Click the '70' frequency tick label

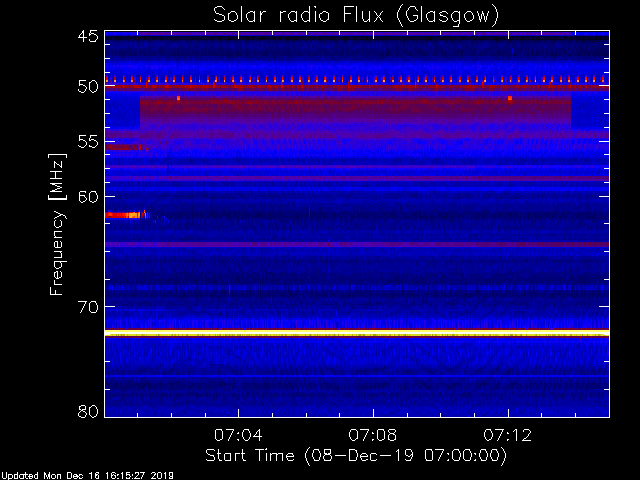(x=88, y=307)
